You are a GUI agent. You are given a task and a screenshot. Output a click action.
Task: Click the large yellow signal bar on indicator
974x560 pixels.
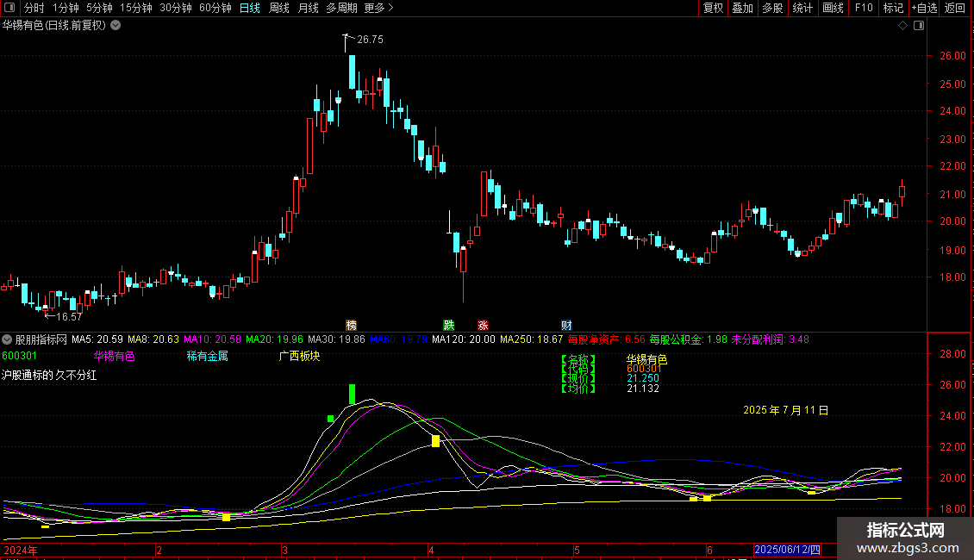coord(435,441)
